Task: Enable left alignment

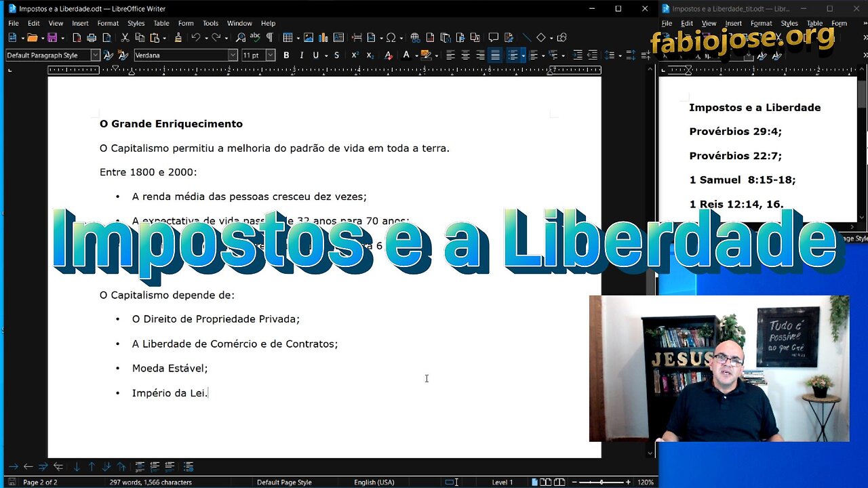Action: (450, 56)
